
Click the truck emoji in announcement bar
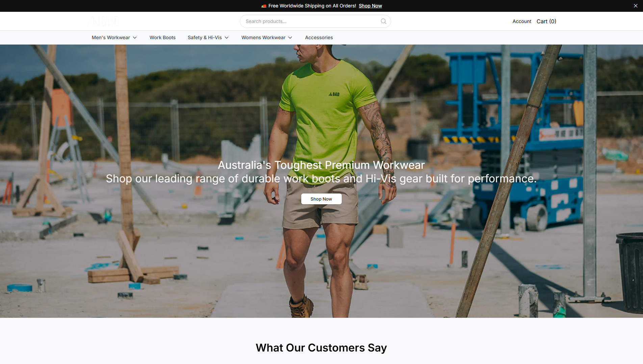click(x=264, y=6)
